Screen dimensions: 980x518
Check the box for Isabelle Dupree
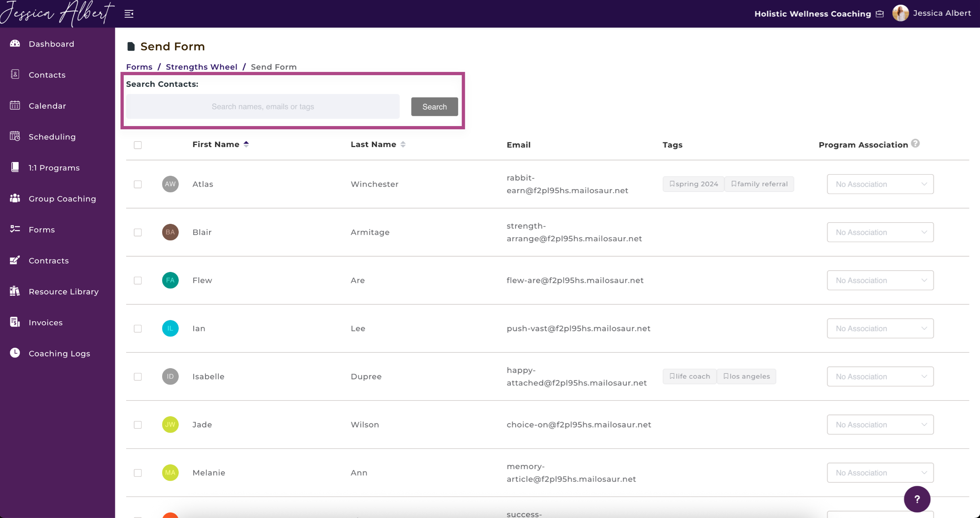(138, 377)
